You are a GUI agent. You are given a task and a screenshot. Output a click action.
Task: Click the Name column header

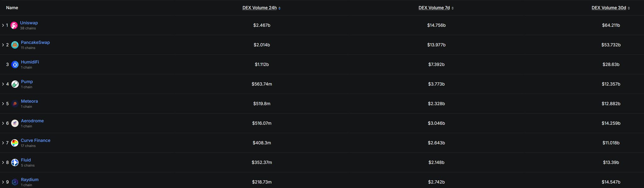click(x=12, y=8)
